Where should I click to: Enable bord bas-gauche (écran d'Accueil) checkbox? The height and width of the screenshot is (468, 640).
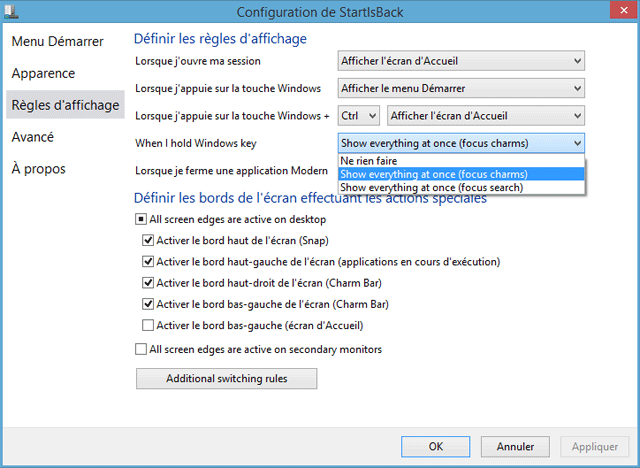pos(149,325)
